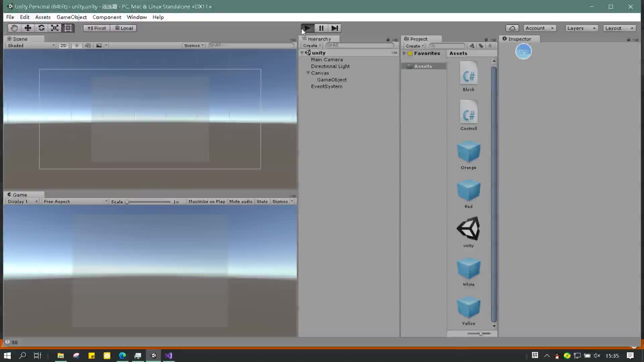Select the Rotate tool in toolbar
This screenshot has height=362, width=644.
click(x=41, y=28)
